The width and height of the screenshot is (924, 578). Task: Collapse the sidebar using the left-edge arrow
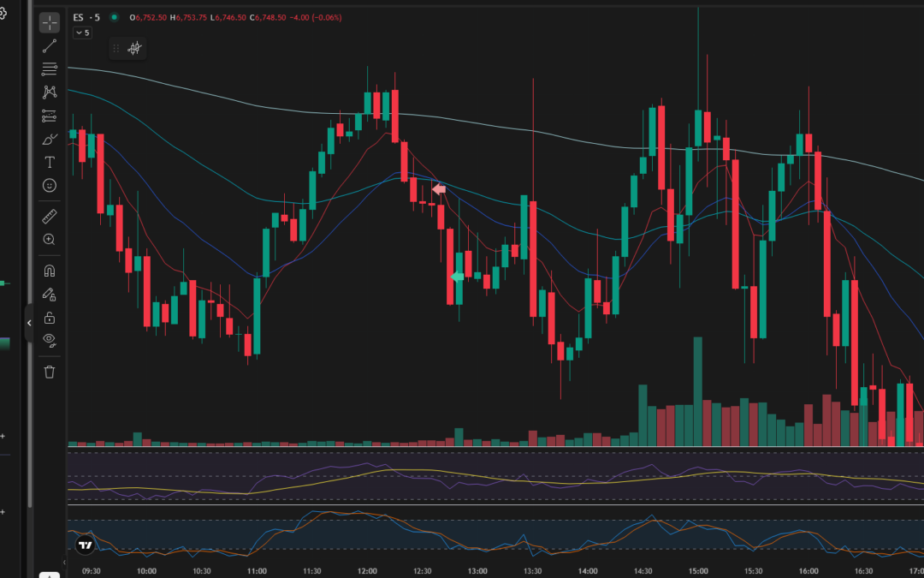30,323
